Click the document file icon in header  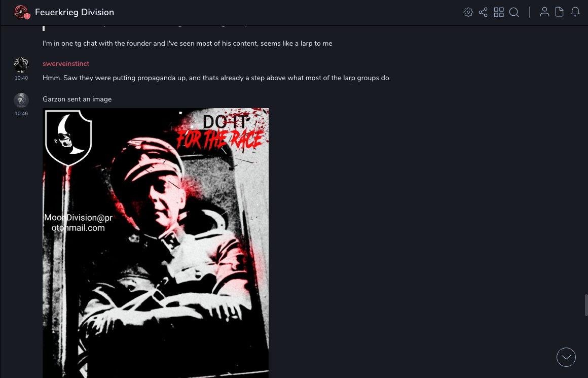click(x=559, y=12)
